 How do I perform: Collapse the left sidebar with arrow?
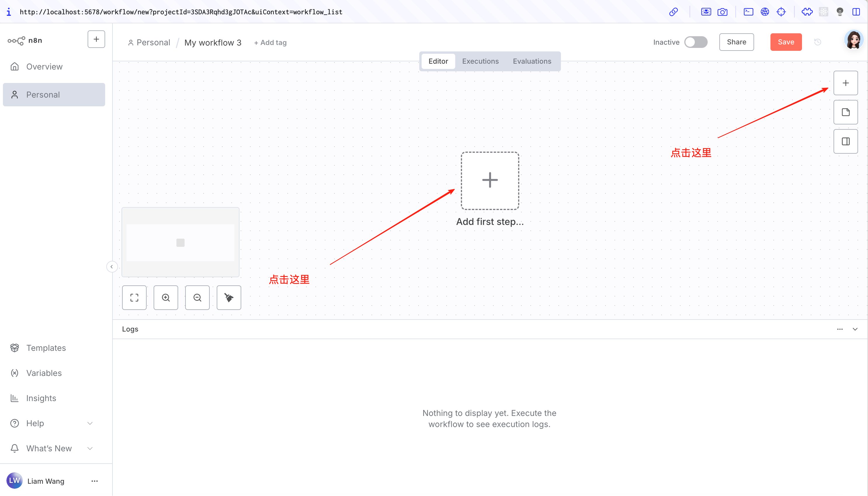pos(112,266)
